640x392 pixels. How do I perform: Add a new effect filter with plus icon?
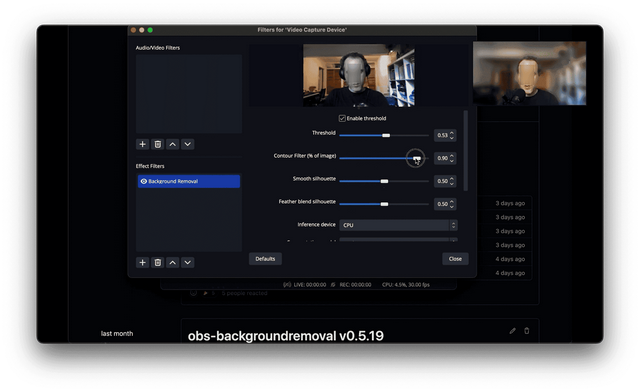point(142,263)
